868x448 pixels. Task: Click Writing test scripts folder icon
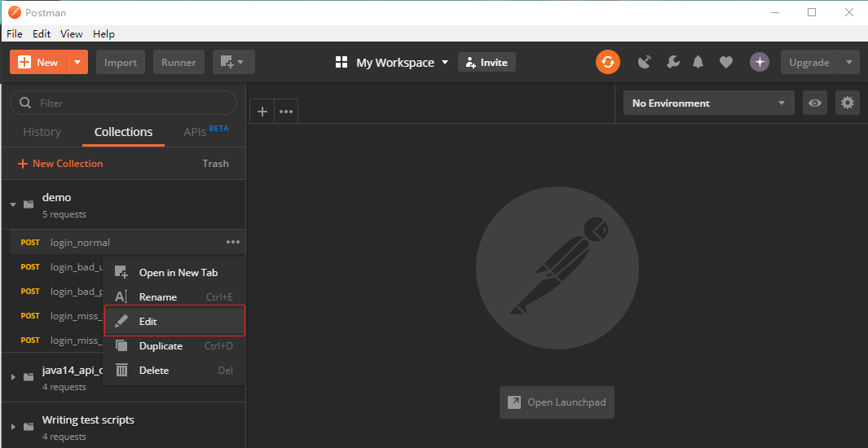pos(29,427)
